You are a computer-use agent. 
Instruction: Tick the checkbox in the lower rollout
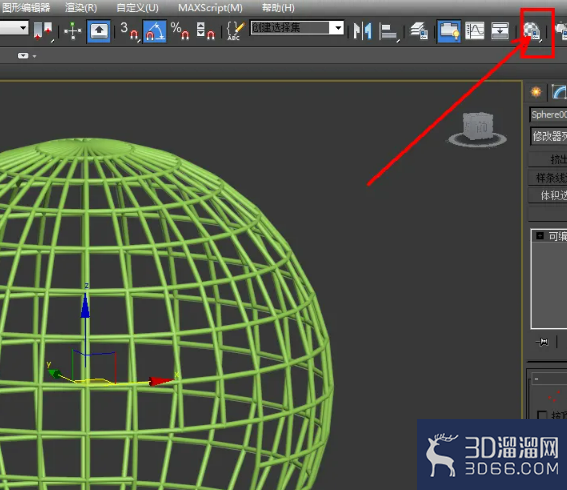coord(542,415)
